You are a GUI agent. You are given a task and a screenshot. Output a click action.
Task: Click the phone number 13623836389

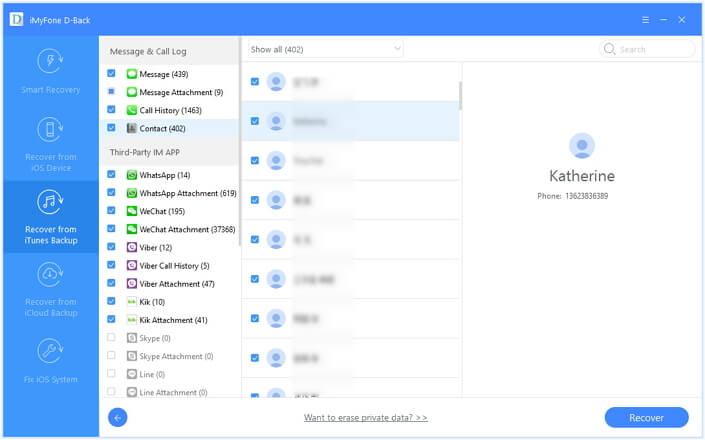point(586,196)
